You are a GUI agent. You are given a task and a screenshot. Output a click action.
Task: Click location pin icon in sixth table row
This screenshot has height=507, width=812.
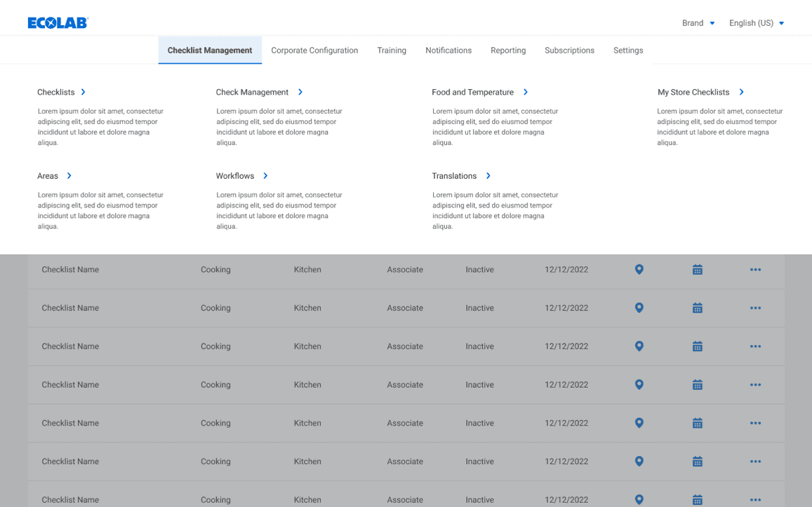point(639,461)
